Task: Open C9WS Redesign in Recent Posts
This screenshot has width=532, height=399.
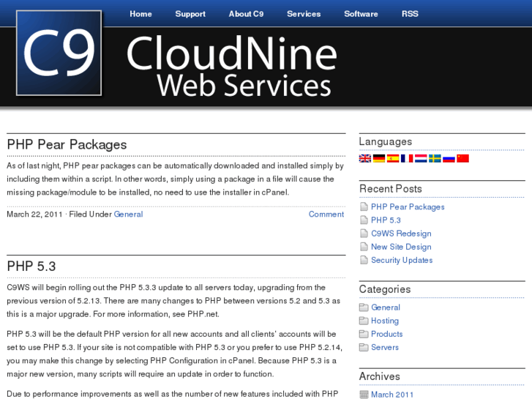Action: tap(401, 234)
